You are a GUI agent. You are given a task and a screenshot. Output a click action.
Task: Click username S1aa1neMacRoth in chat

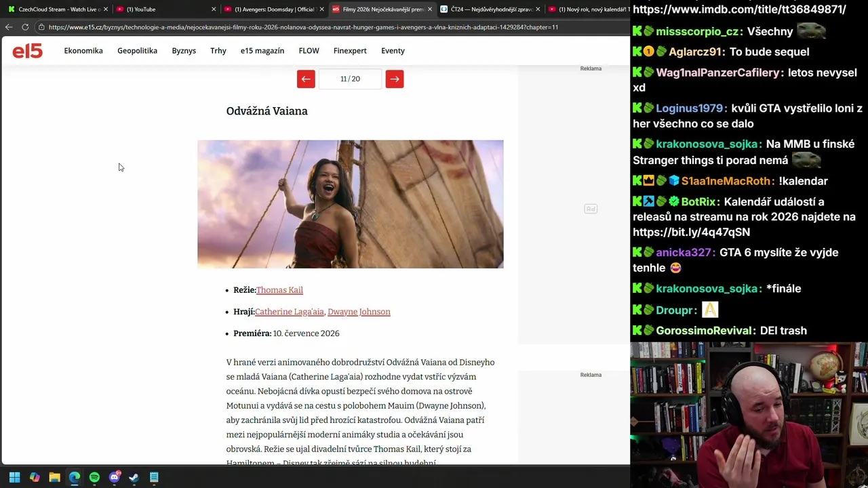(x=726, y=181)
